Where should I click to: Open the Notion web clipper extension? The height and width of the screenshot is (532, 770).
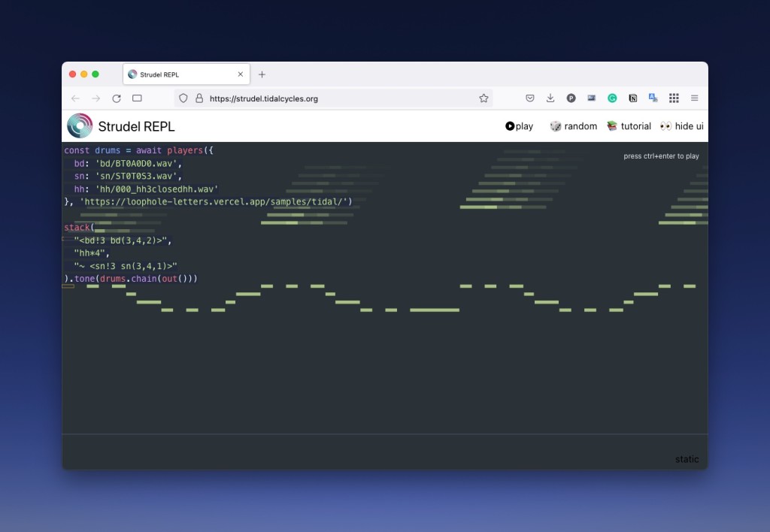tap(632, 98)
